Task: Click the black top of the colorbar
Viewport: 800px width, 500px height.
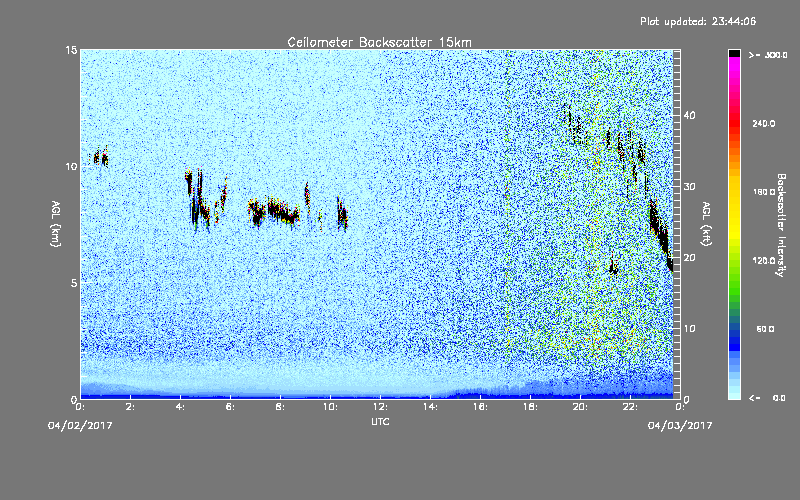Action: pyautogui.click(x=734, y=53)
